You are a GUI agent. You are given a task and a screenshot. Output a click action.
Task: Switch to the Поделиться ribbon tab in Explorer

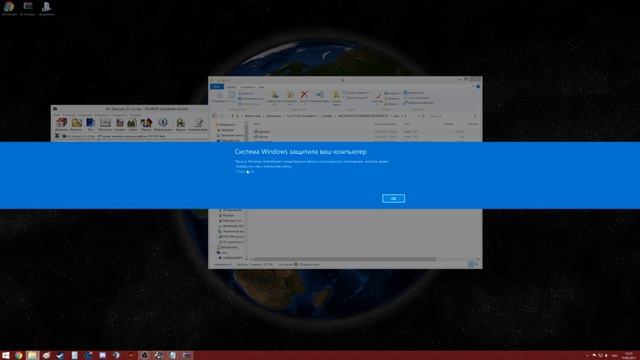point(248,87)
